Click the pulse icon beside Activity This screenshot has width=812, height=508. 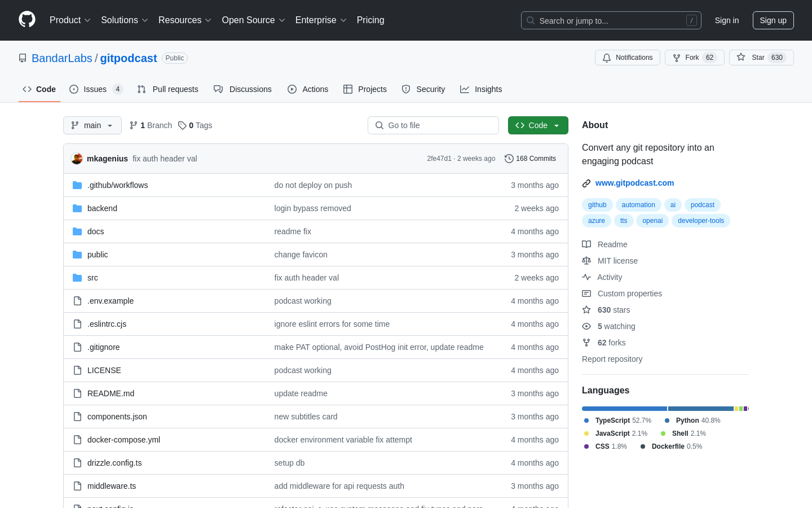[x=586, y=277]
